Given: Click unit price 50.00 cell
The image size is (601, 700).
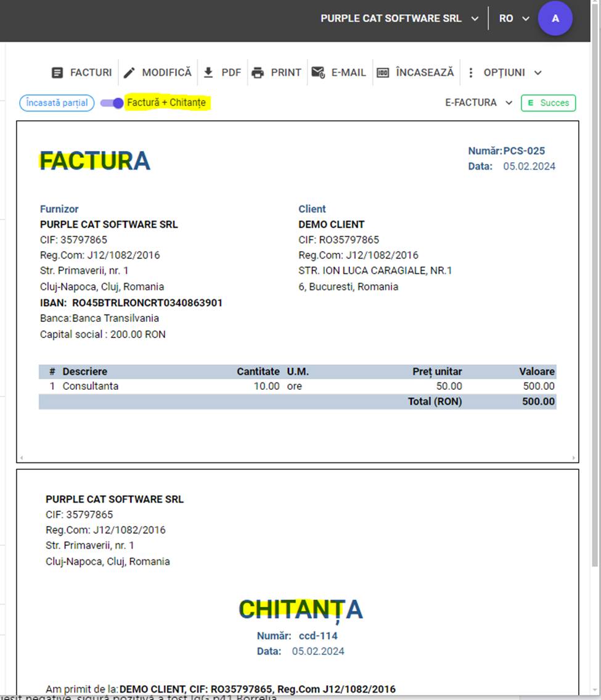Looking at the screenshot, I should coord(449,386).
